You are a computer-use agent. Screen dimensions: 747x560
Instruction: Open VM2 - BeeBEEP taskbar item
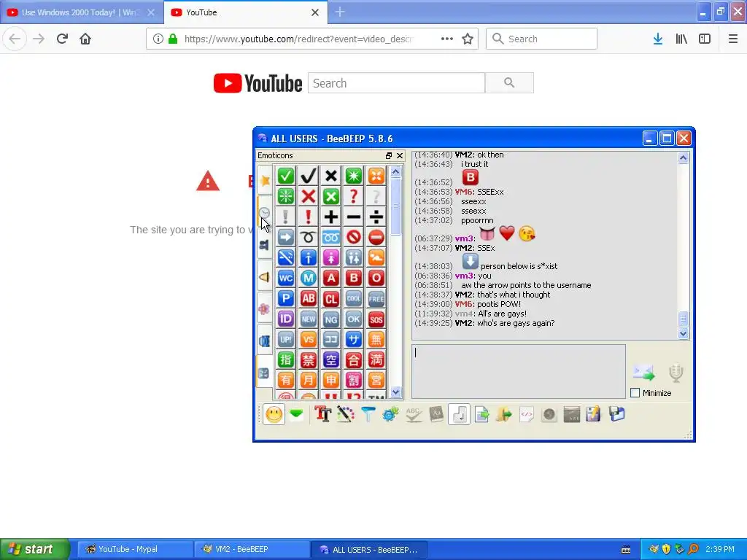coord(252,549)
